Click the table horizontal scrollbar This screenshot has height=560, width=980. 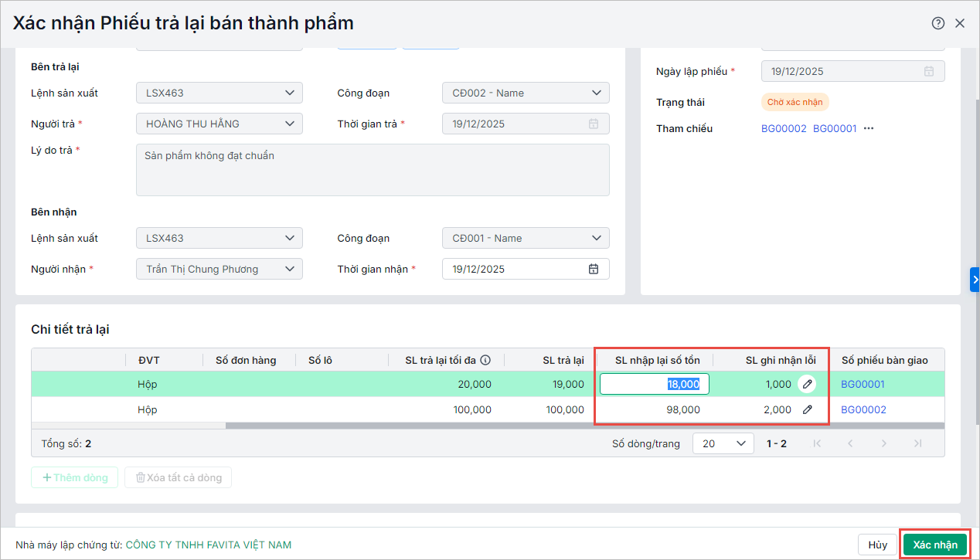point(584,426)
